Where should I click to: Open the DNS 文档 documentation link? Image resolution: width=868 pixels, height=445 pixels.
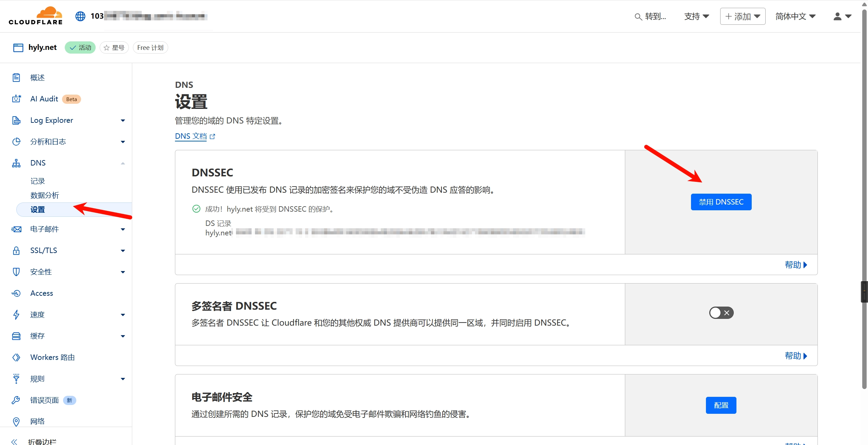[191, 136]
